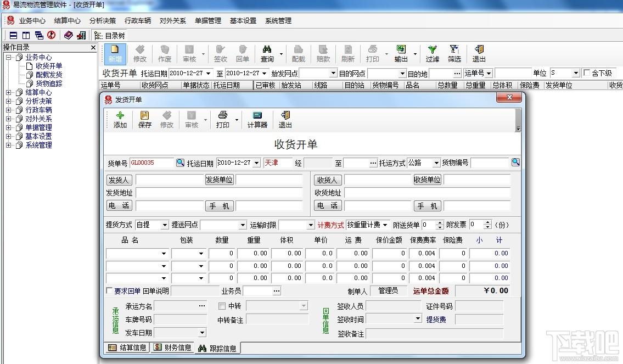Open the 提货方式 dropdown

coord(165,225)
